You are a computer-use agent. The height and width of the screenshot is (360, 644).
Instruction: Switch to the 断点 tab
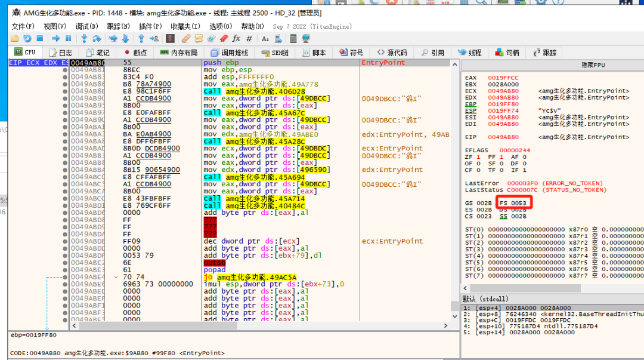[135, 53]
